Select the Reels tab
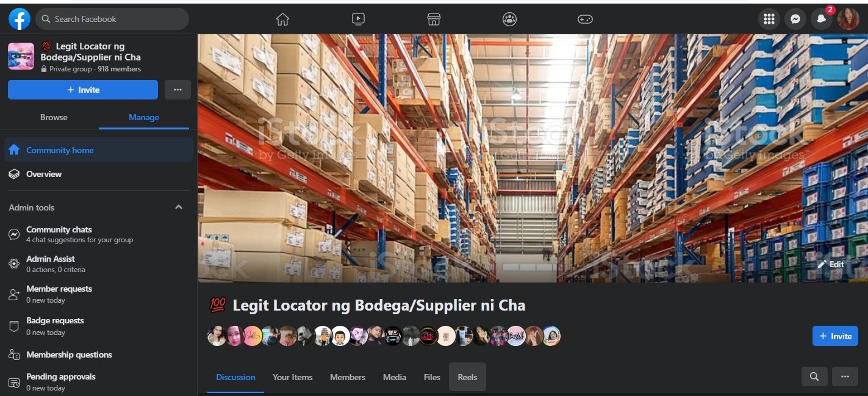 coord(467,377)
